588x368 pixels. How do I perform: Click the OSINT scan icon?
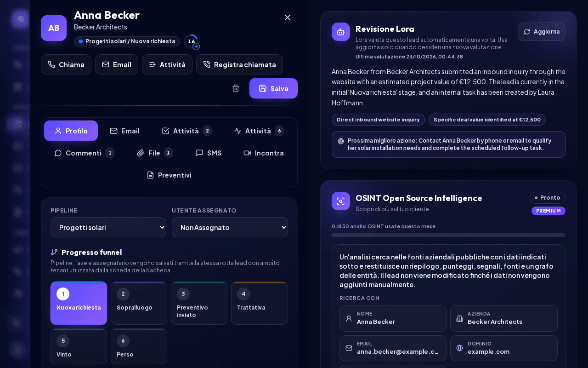coord(341,201)
